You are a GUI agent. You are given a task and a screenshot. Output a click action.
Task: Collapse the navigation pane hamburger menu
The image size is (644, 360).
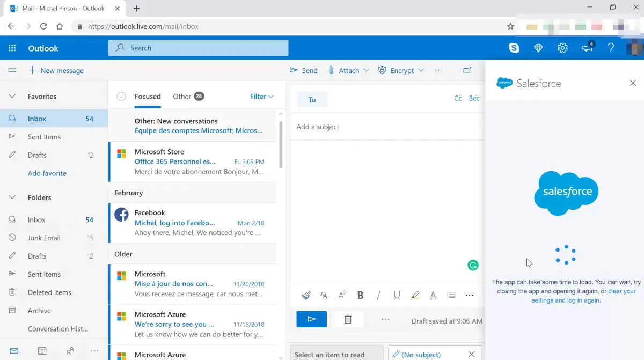coord(12,70)
